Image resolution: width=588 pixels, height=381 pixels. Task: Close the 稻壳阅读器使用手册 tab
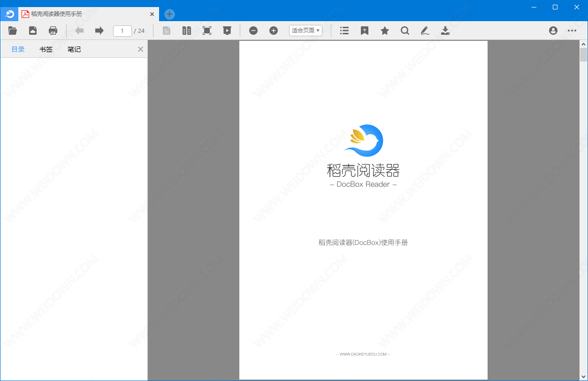pos(152,14)
